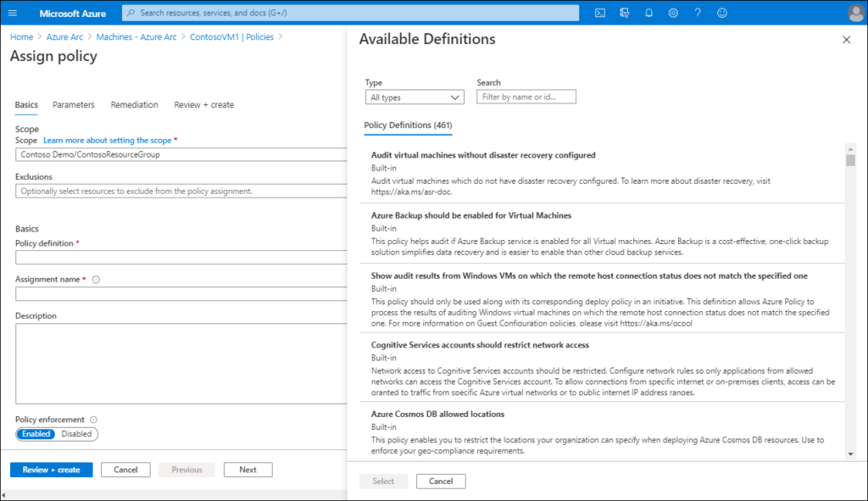Show info tooltip next to Policy enforcement
The width and height of the screenshot is (868, 501).
click(x=93, y=420)
